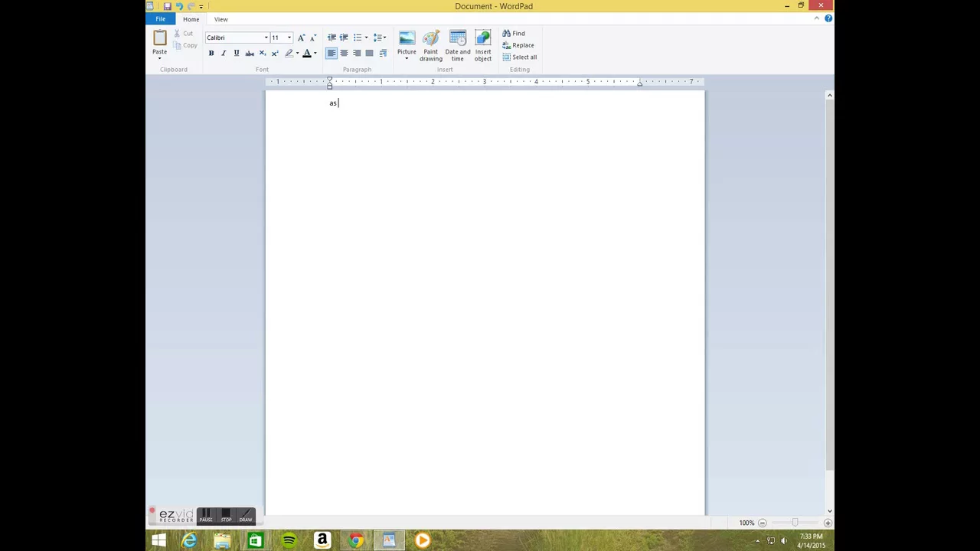Click the Ezvid PAUSE button

206,515
